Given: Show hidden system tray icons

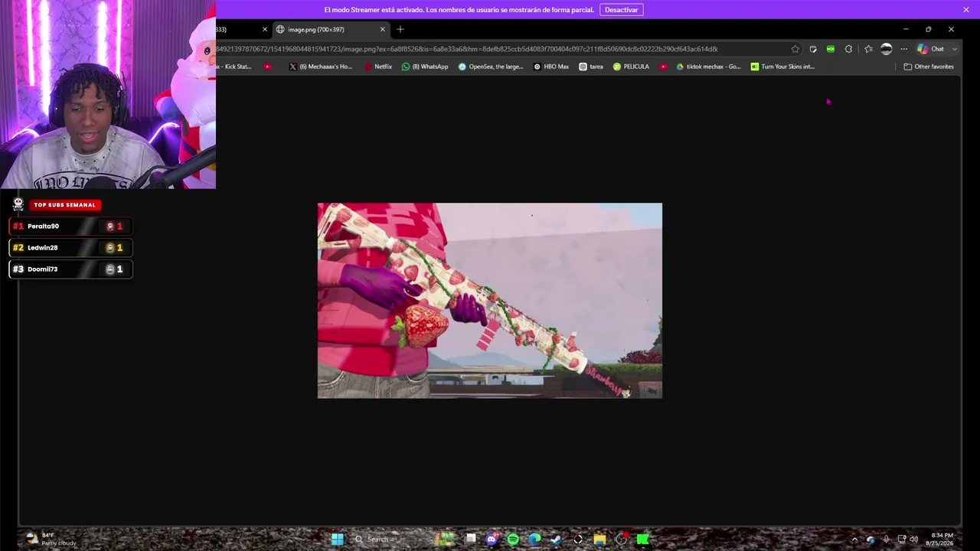Looking at the screenshot, I should [x=854, y=540].
